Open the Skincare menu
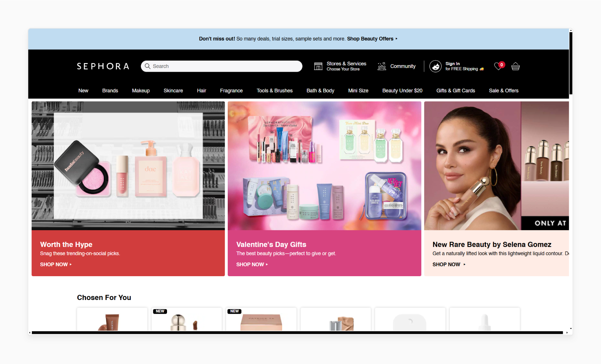This screenshot has height=364, width=601. pos(173,90)
